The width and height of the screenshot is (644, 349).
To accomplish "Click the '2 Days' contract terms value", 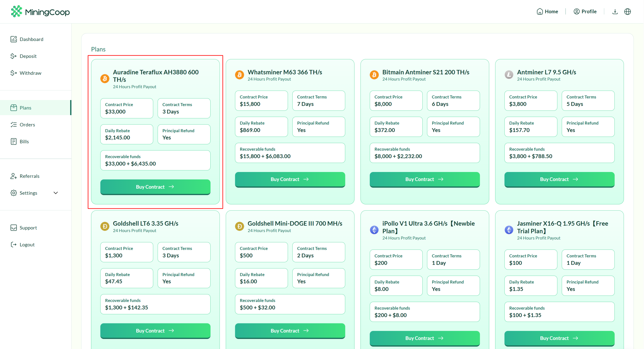I will 305,255.
